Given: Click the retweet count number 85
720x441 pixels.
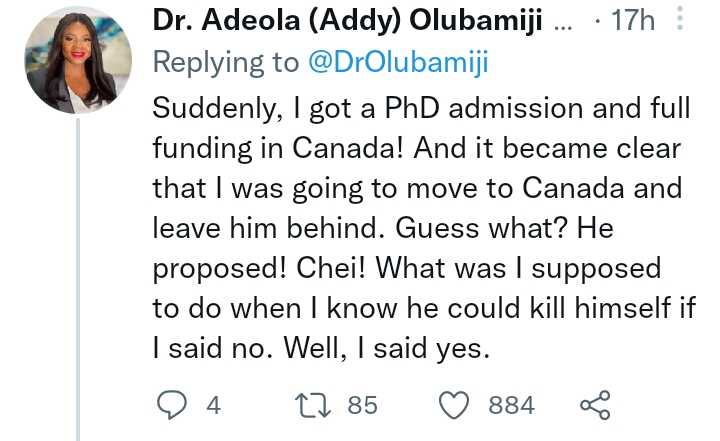Looking at the screenshot, I should pos(362,405).
